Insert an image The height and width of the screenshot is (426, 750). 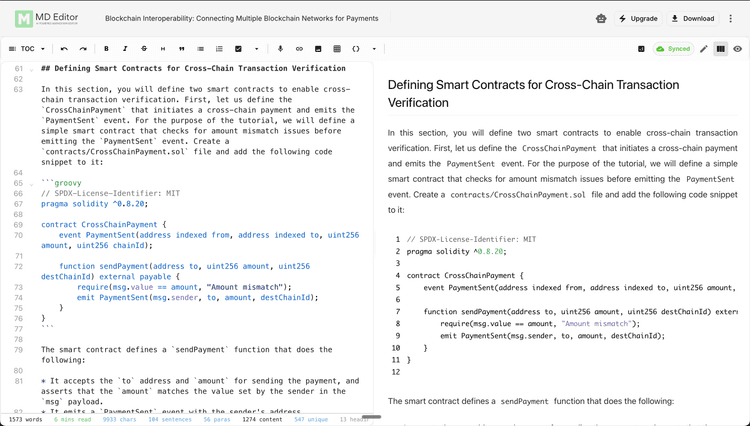pos(318,48)
